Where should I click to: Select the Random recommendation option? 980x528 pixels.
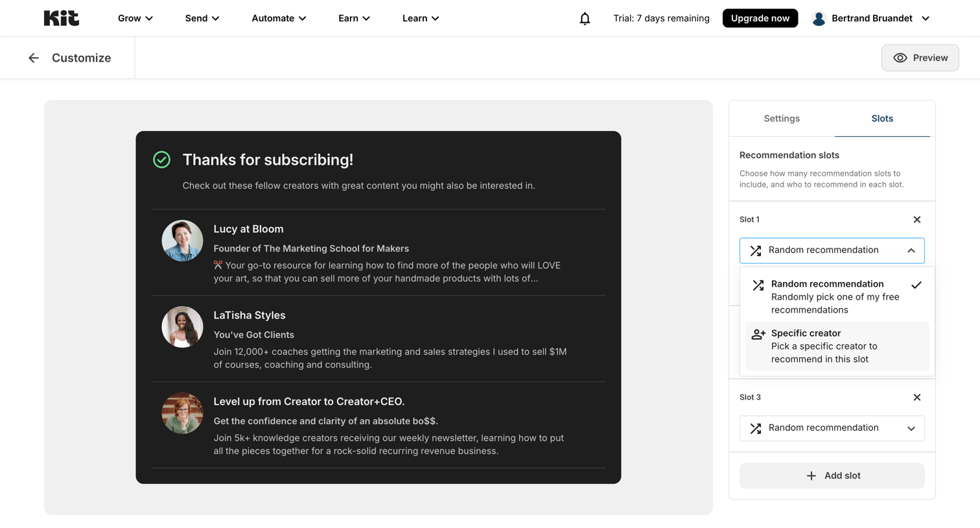[837, 297]
